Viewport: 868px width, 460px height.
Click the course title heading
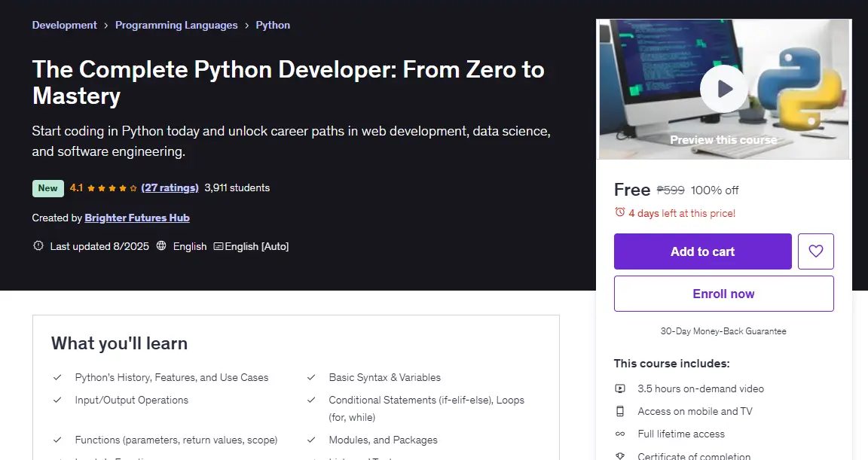coord(289,82)
